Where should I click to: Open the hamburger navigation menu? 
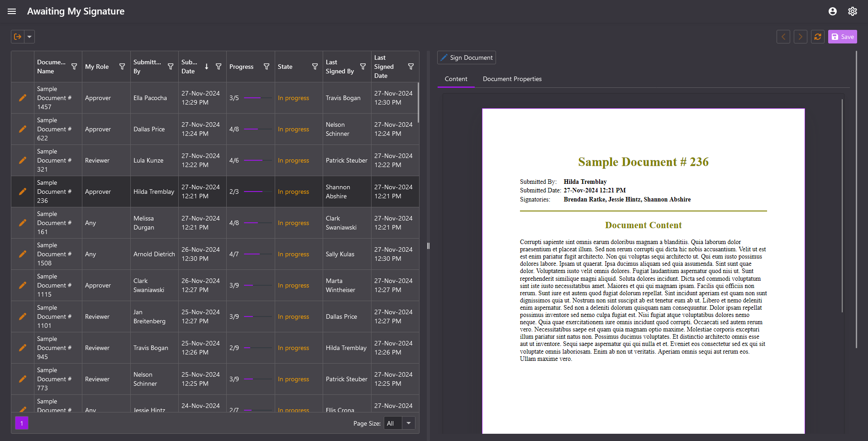click(12, 11)
